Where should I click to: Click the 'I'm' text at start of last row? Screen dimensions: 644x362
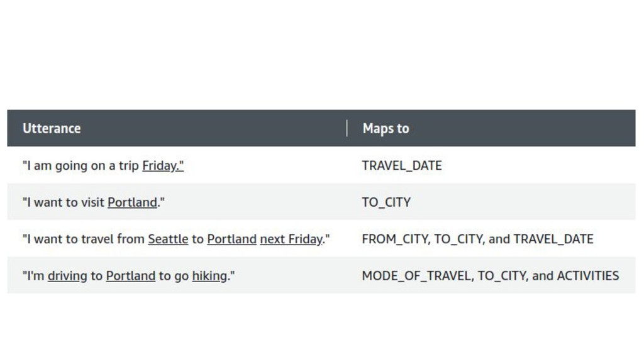(x=34, y=276)
